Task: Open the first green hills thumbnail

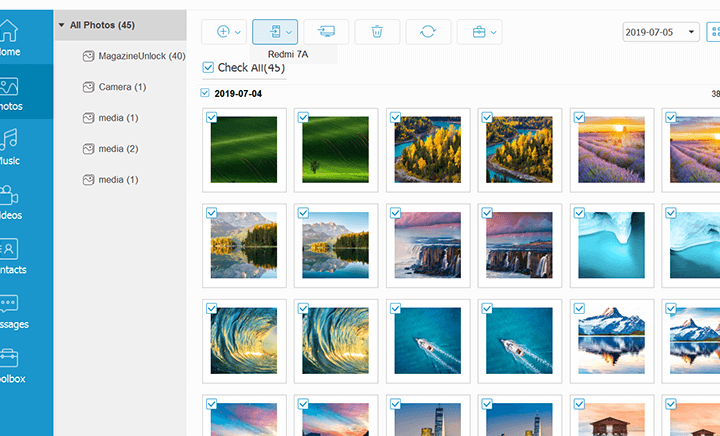Action: 244,150
